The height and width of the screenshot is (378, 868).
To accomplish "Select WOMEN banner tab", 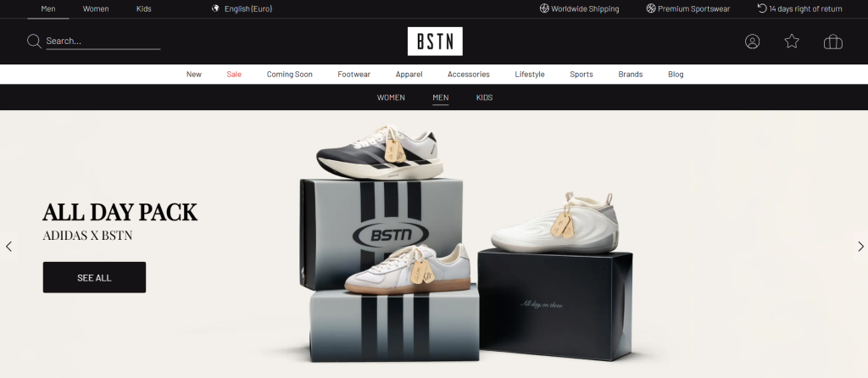I will tap(391, 97).
